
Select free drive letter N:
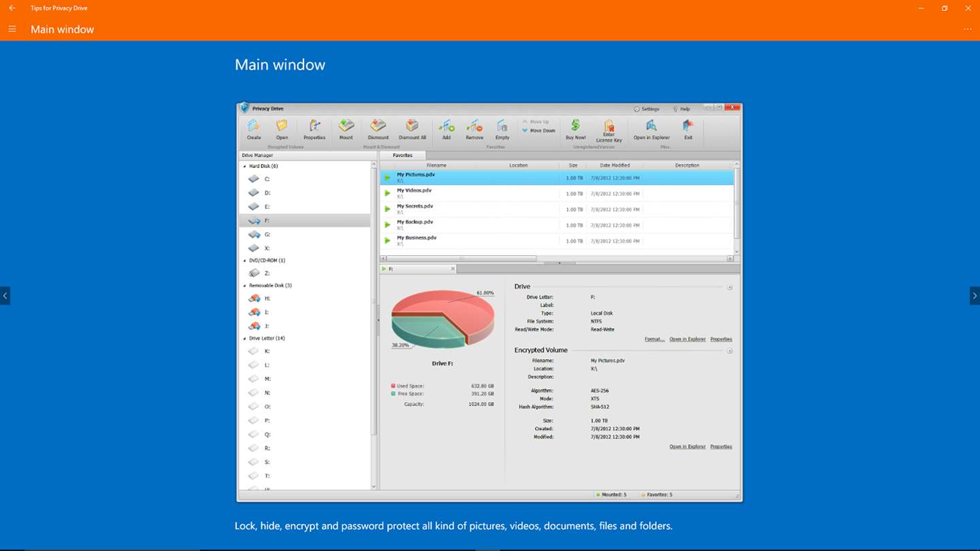(x=304, y=393)
